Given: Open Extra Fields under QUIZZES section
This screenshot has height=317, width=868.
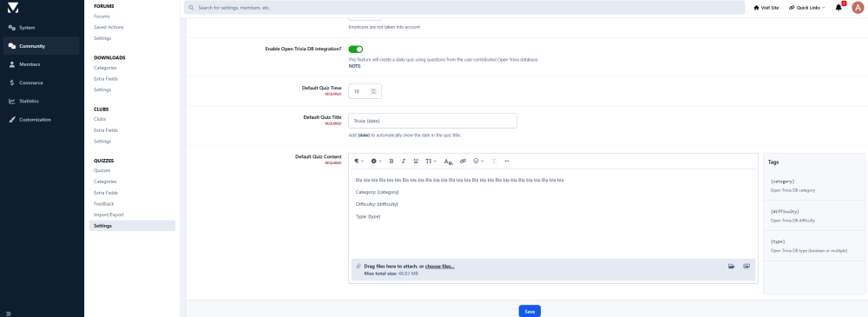Looking at the screenshot, I should tap(106, 193).
